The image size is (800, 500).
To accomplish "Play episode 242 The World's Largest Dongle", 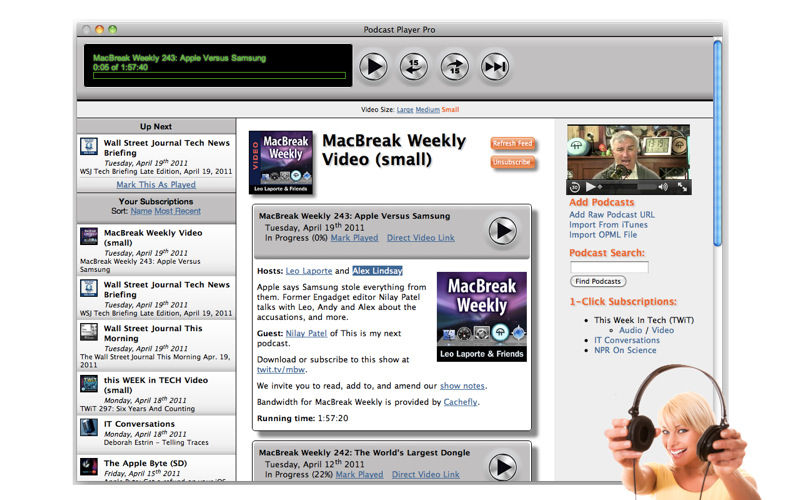I will [503, 467].
